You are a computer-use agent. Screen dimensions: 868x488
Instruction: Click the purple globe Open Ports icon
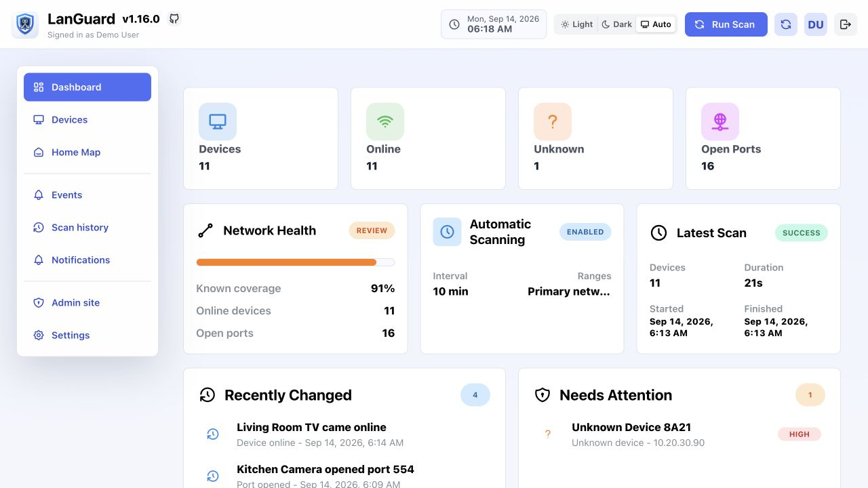click(x=720, y=121)
